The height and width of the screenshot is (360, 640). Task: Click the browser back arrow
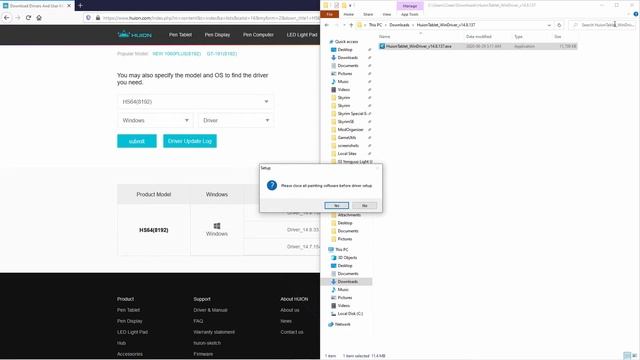[x=7, y=18]
